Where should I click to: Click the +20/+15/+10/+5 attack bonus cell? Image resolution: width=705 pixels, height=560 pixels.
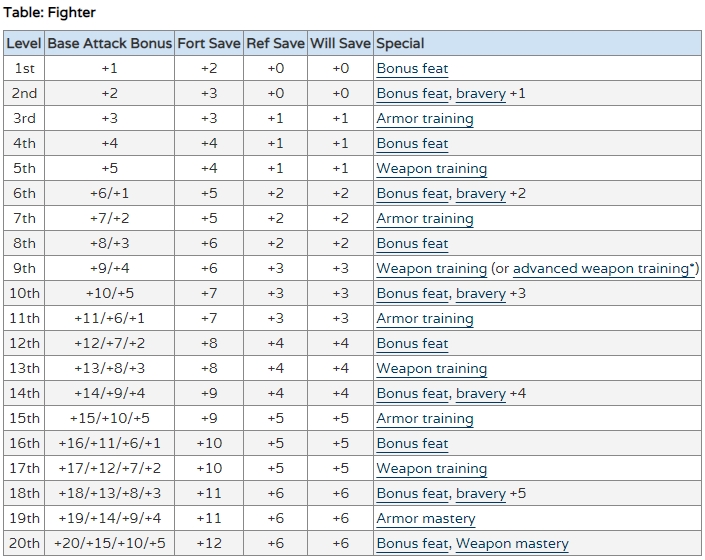pos(109,544)
